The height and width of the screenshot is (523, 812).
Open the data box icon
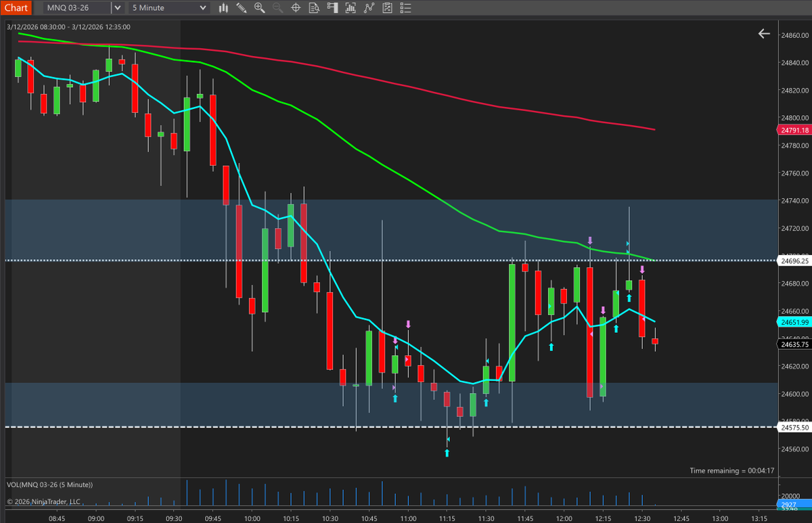pos(314,8)
